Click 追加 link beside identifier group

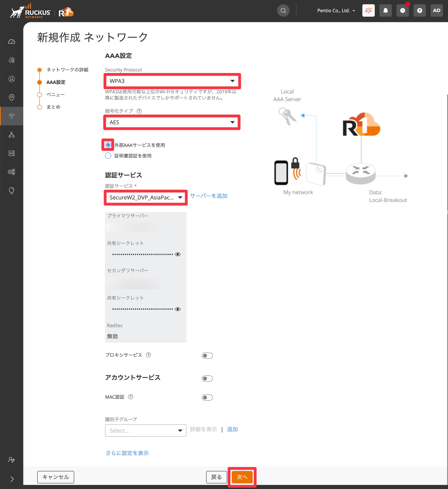point(232,429)
